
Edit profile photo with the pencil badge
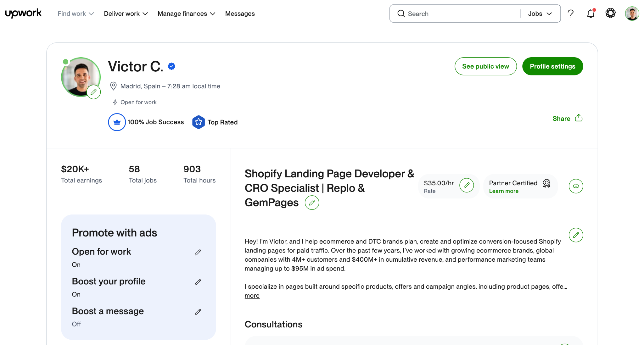coord(94,92)
